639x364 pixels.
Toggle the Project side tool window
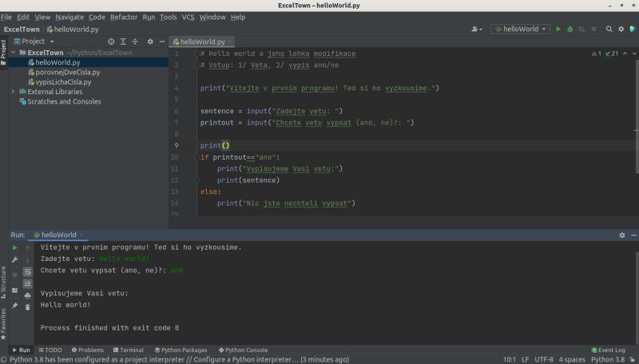click(4, 53)
